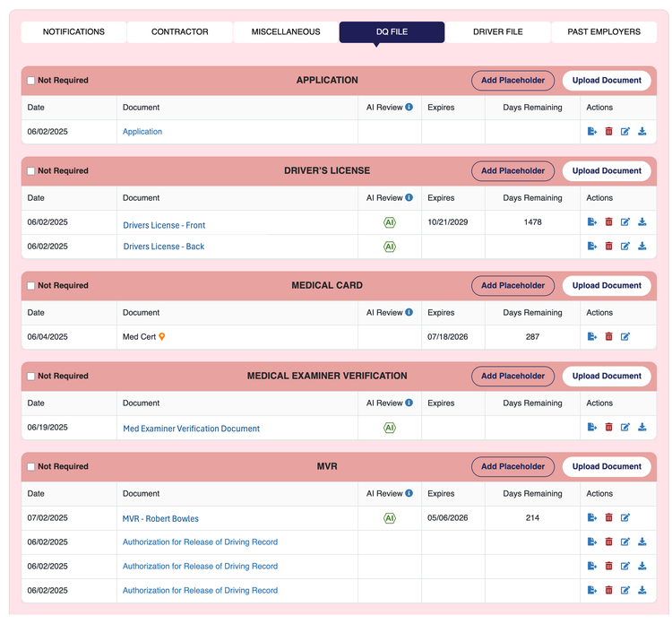Switch to the Driver File tab
This screenshot has width=672, height=624.
497,31
